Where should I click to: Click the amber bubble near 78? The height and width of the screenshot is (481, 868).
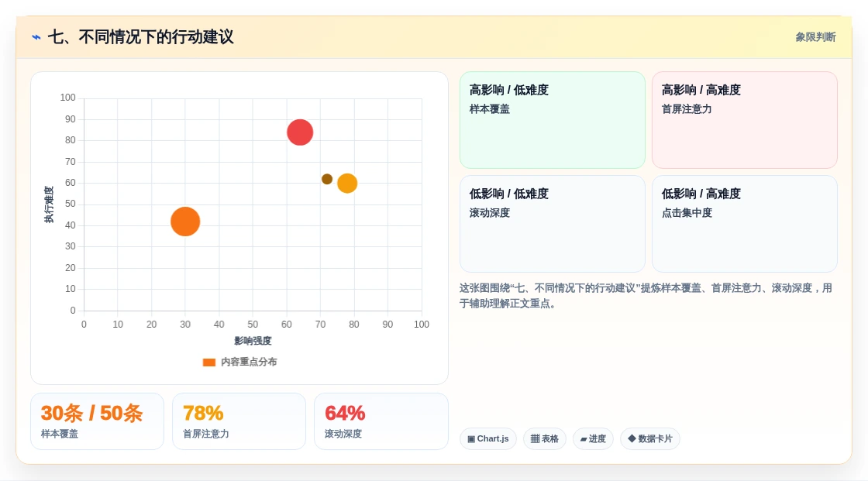click(347, 184)
